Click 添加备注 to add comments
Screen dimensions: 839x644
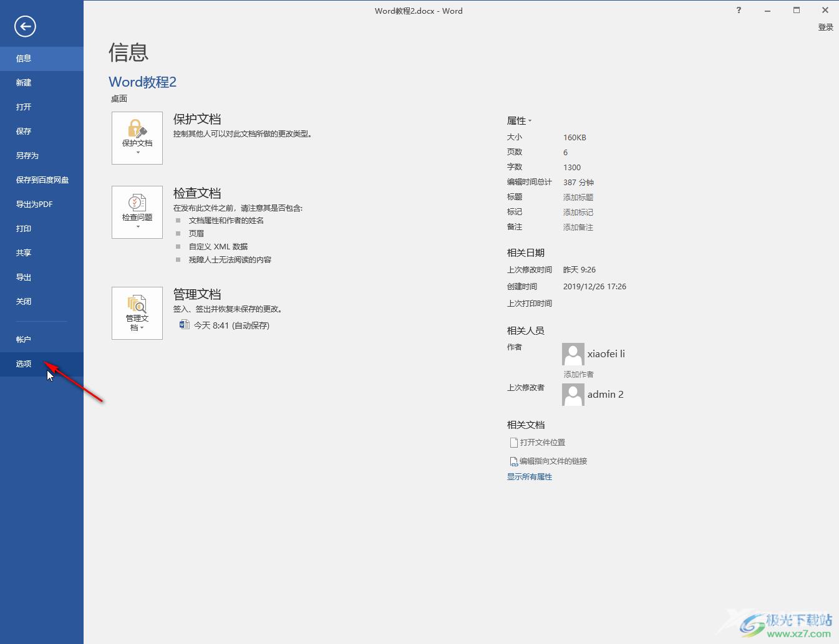coord(578,227)
